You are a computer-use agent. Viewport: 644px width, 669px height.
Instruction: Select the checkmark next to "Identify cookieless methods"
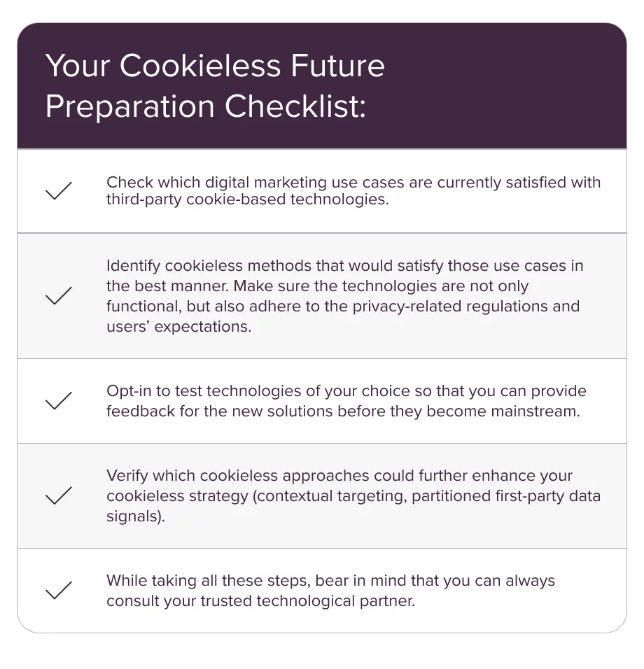[x=58, y=296]
